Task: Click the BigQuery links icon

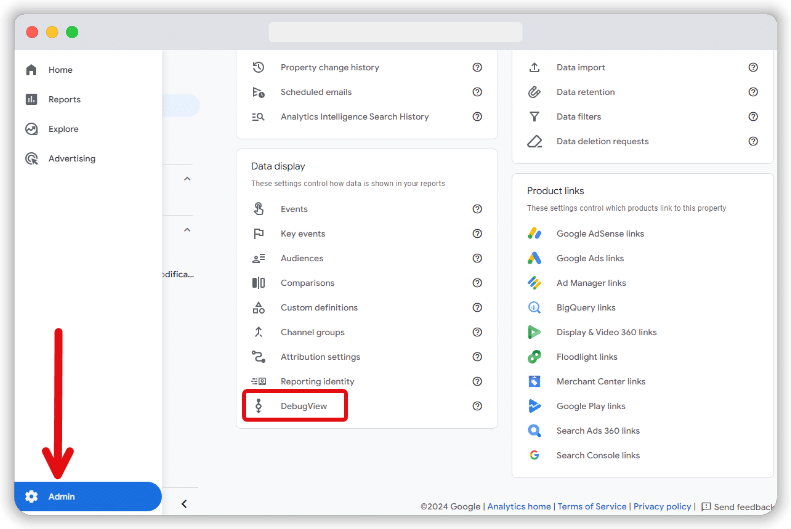Action: point(534,308)
